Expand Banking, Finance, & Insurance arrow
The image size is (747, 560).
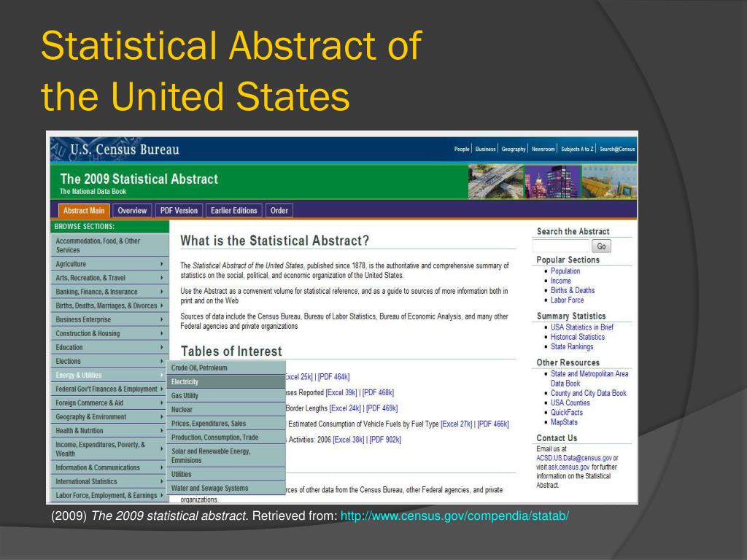[161, 292]
